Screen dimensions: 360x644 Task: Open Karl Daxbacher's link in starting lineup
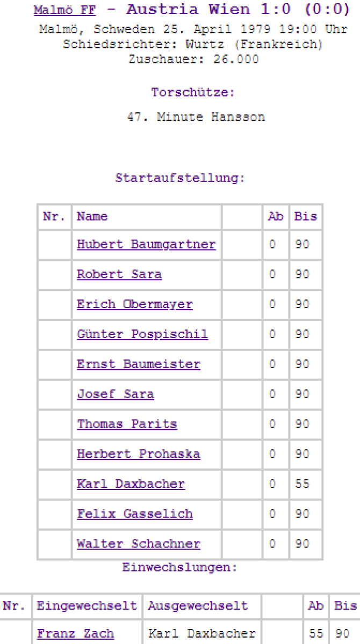pos(131,484)
